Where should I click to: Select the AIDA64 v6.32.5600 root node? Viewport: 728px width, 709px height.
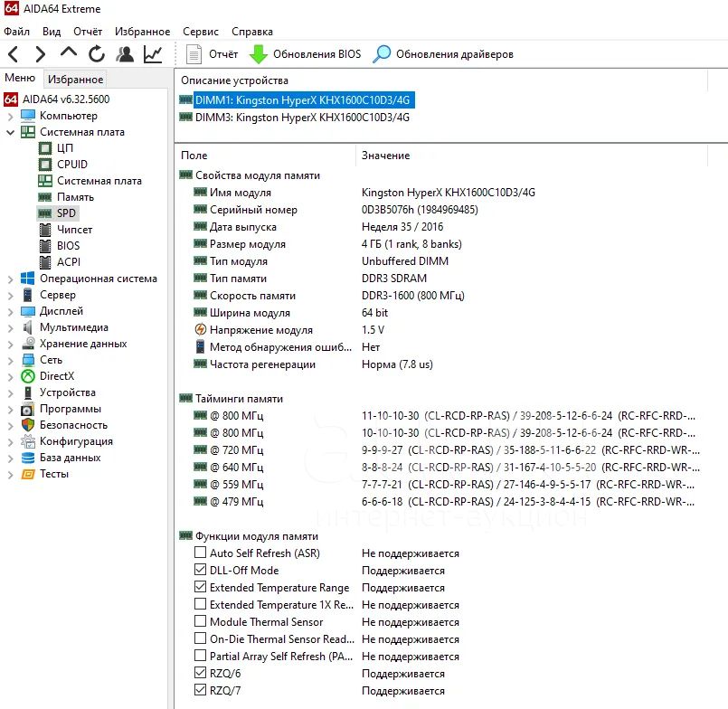[57, 99]
